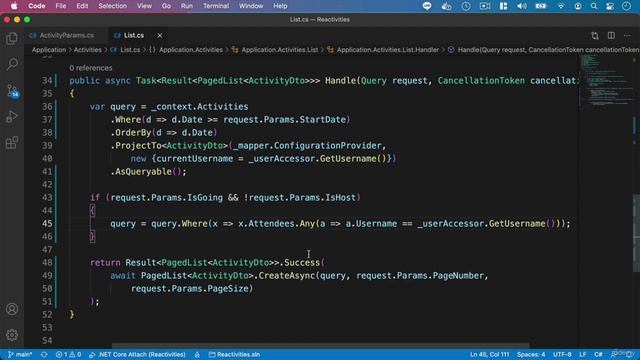Click the battery menu bar icon
The width and height of the screenshot is (640, 360).
point(541,6)
